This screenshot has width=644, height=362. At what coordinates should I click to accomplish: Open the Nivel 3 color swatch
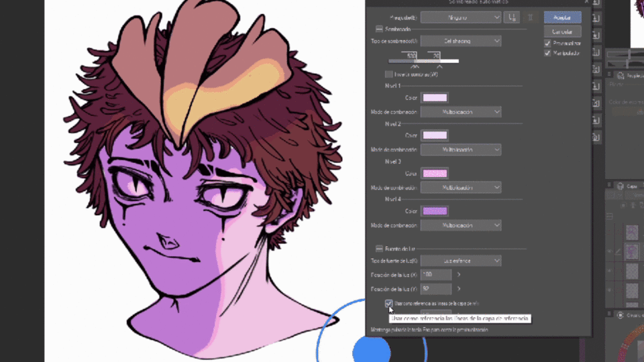pos(435,173)
